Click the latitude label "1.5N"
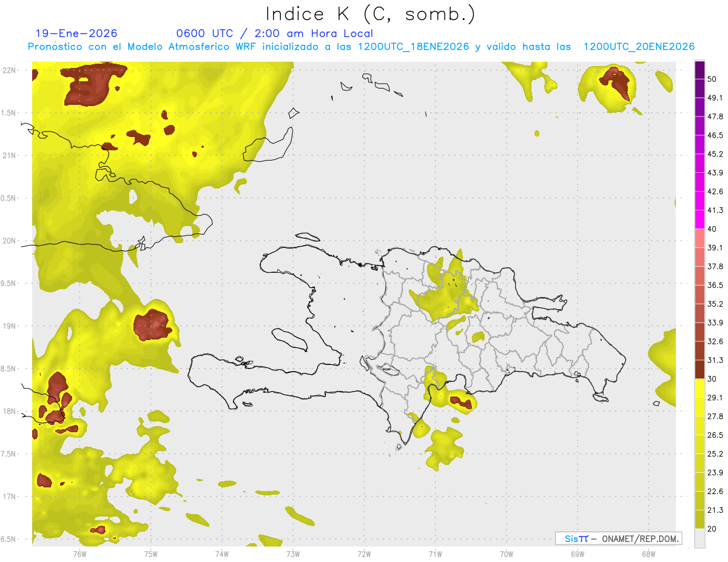The image size is (728, 562). click(8, 113)
